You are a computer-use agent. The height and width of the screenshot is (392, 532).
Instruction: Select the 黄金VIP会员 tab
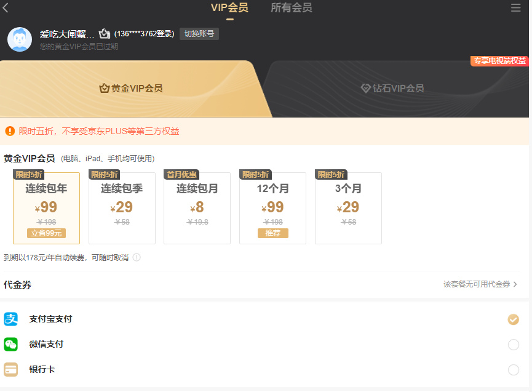point(131,89)
